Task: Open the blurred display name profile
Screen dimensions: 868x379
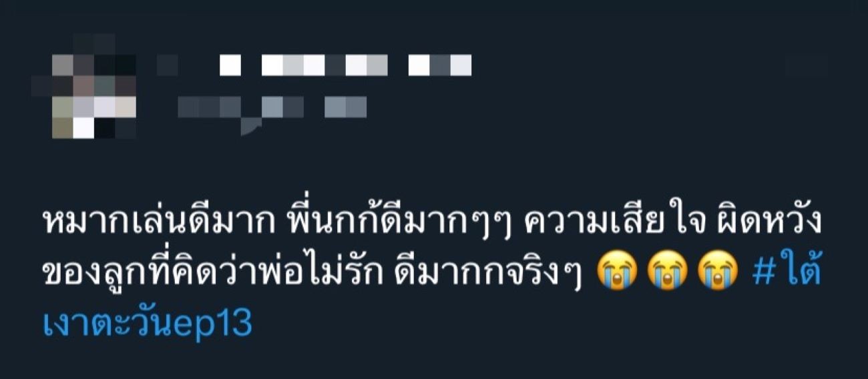Action: tap(346, 65)
